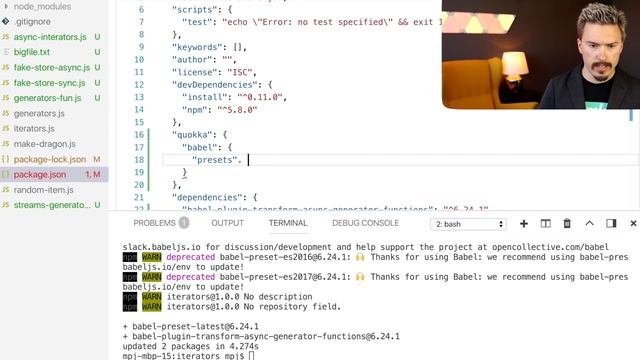Split the terminal pane
The height and width of the screenshot is (360, 640).
(545, 224)
